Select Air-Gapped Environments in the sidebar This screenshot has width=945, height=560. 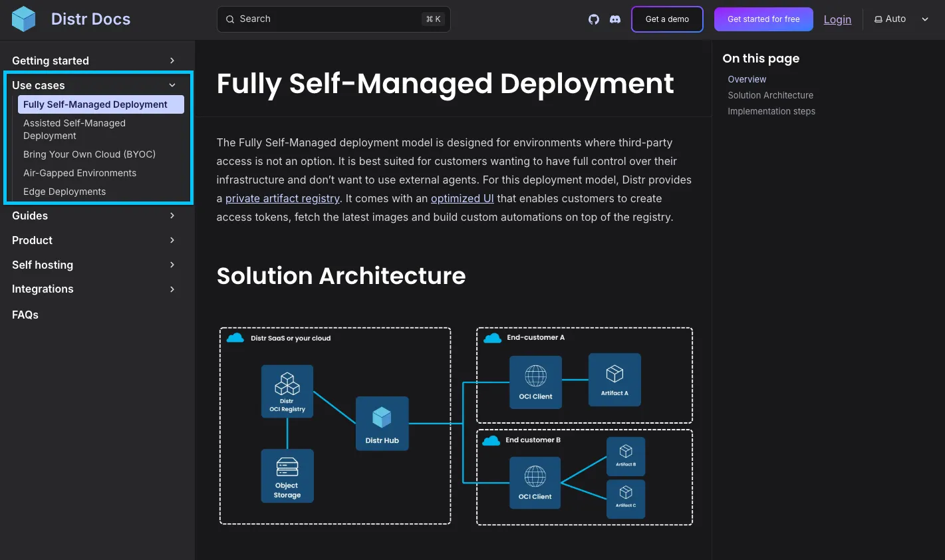coord(80,173)
